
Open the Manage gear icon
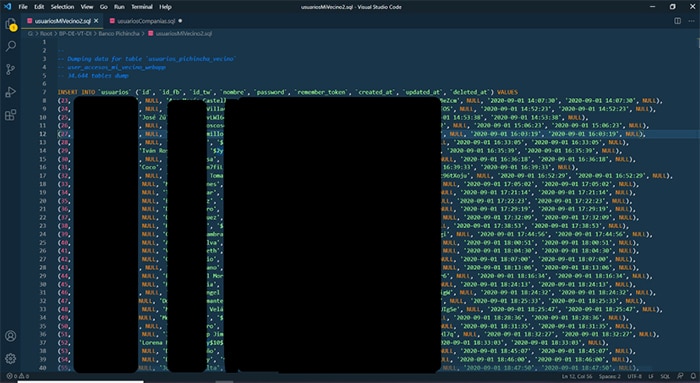[11, 358]
